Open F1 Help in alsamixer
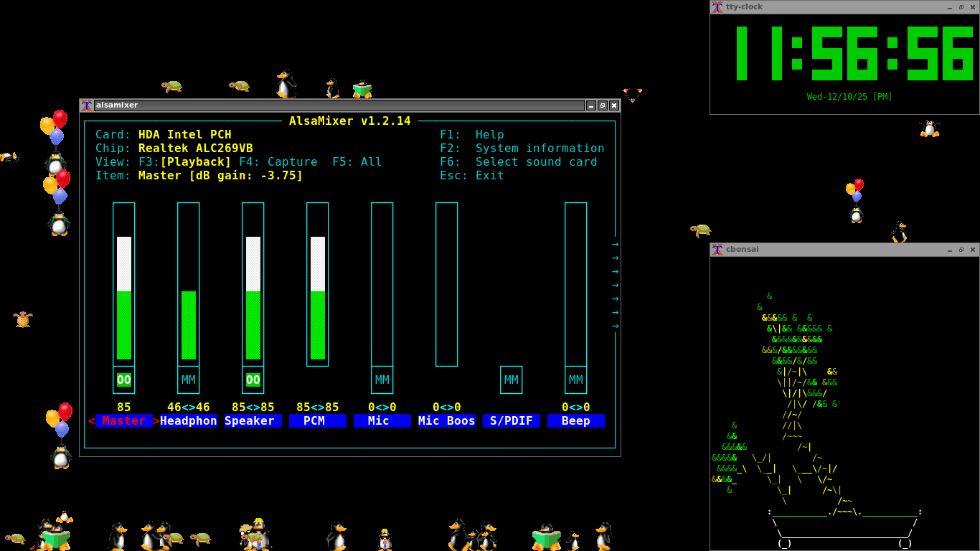Screen dimensions: 980x551 coord(472,135)
